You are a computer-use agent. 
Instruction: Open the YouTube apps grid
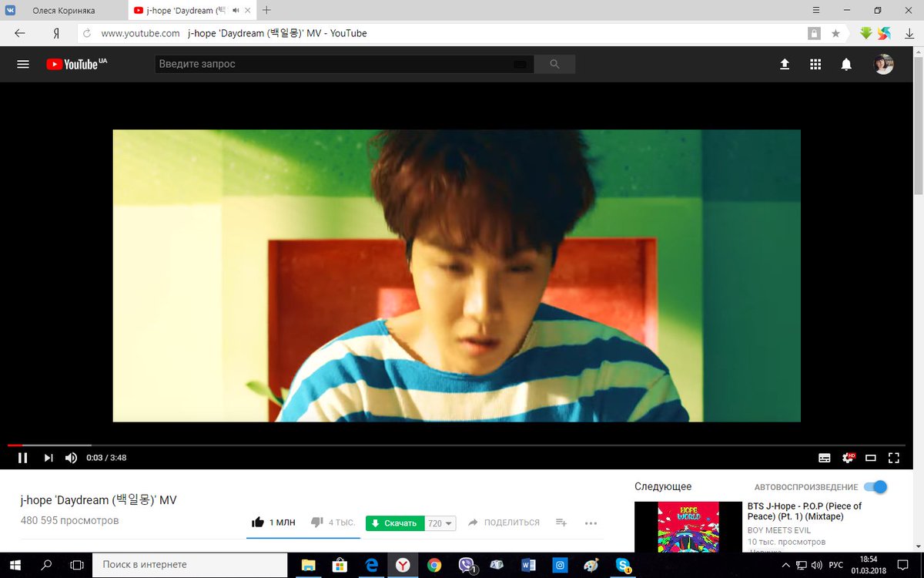(815, 65)
